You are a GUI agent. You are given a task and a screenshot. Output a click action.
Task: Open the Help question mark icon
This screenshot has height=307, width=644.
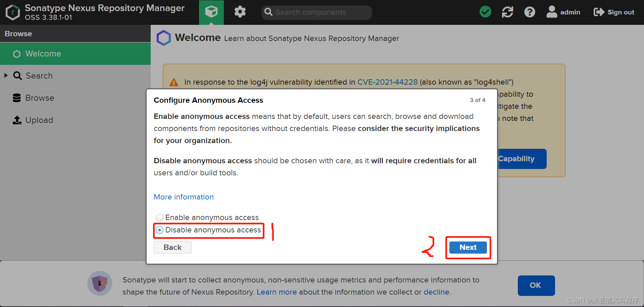point(530,12)
